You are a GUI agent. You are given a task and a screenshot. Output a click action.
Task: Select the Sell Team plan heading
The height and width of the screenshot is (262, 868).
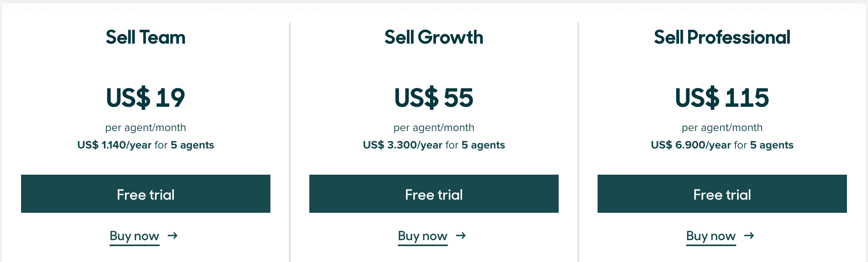(146, 37)
